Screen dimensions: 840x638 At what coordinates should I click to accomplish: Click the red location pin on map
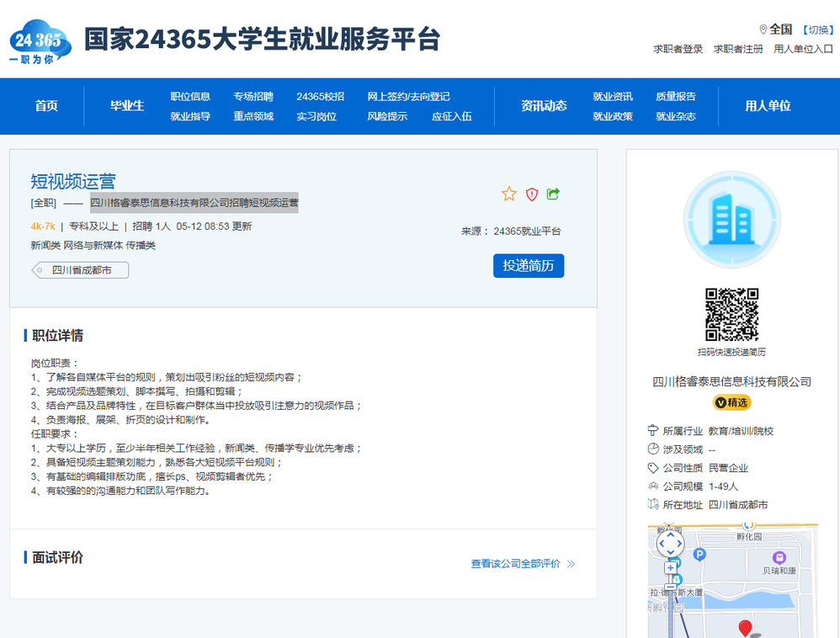(x=745, y=627)
